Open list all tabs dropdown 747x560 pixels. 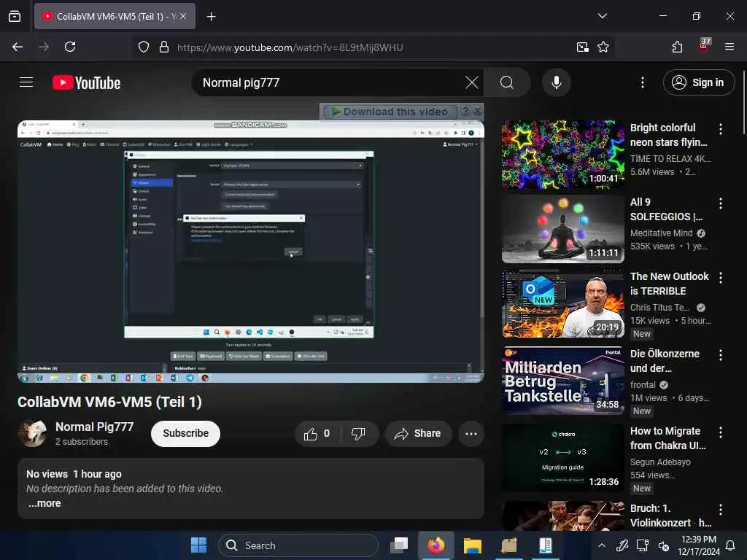pos(602,16)
